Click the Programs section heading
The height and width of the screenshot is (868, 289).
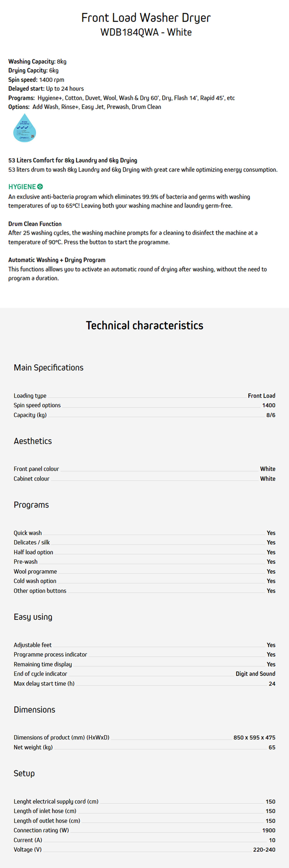point(31,504)
